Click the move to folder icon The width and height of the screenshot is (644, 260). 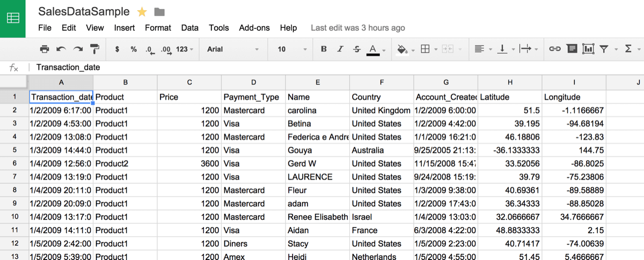pyautogui.click(x=159, y=12)
